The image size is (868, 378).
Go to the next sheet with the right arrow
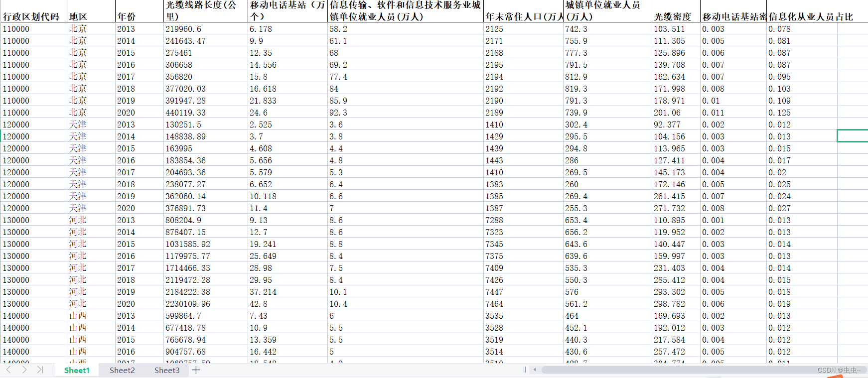[24, 370]
